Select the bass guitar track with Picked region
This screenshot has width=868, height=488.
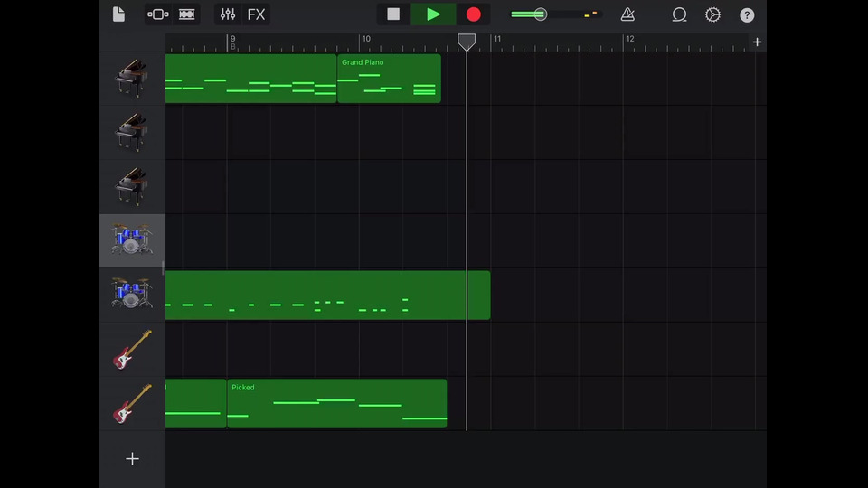[132, 403]
